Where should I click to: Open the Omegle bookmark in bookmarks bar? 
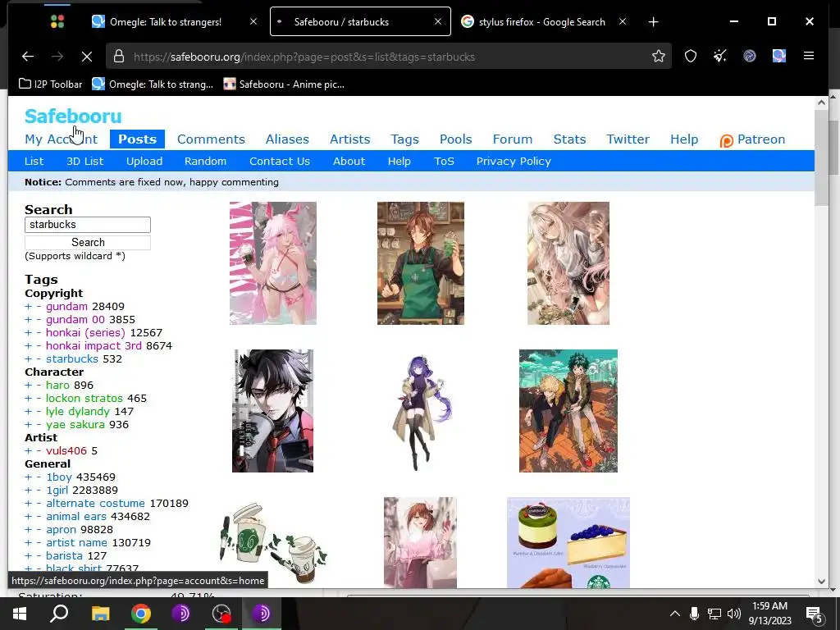click(x=153, y=84)
